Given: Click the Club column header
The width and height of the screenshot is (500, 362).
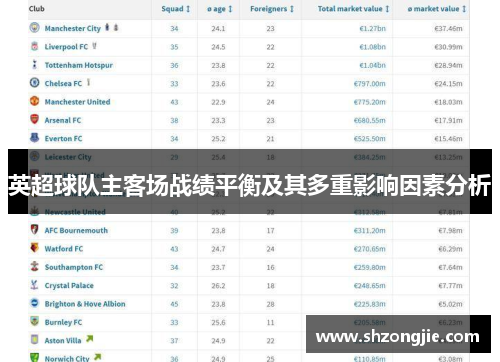Looking at the screenshot, I should (x=37, y=9).
